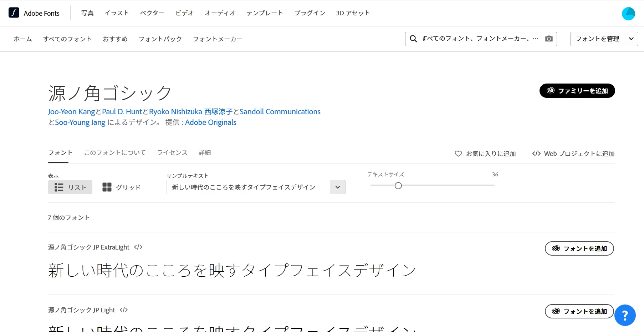Open the user profile avatar
Screen dimensions: 644x332
point(628,14)
